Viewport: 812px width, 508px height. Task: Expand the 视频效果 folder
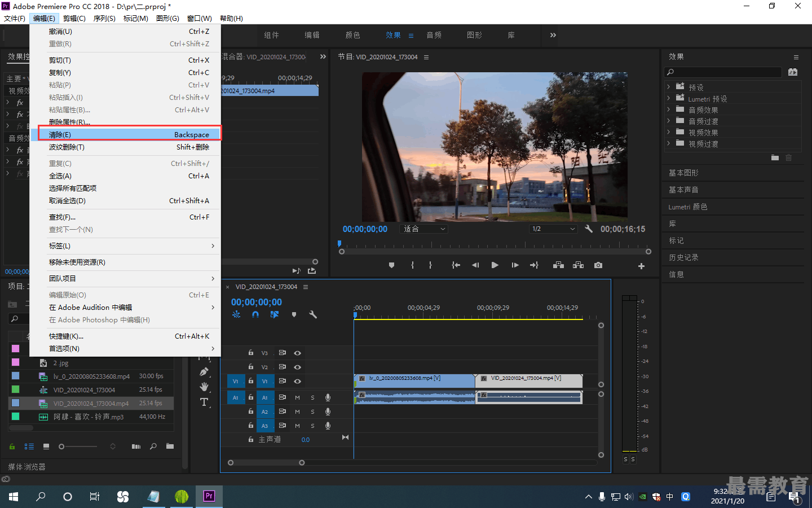pos(669,132)
